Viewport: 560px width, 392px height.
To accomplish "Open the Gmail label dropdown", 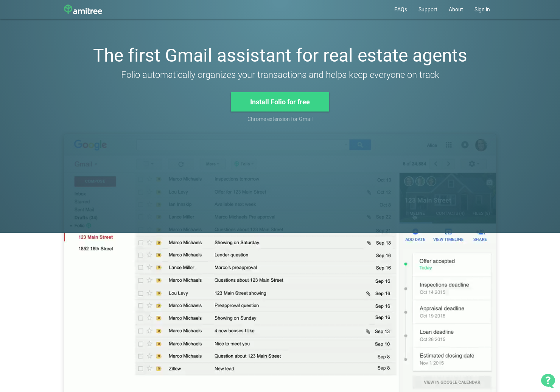I will 86,164.
